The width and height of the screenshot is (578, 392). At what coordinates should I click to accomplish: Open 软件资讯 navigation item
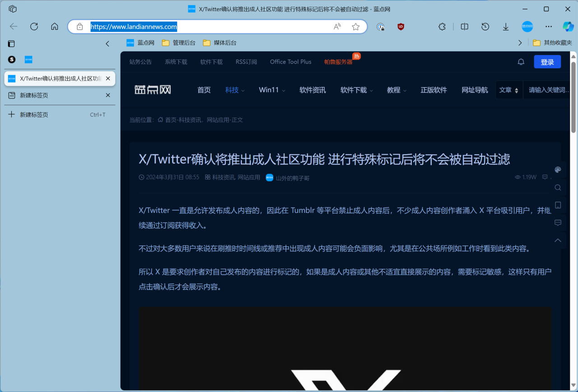[312, 90]
